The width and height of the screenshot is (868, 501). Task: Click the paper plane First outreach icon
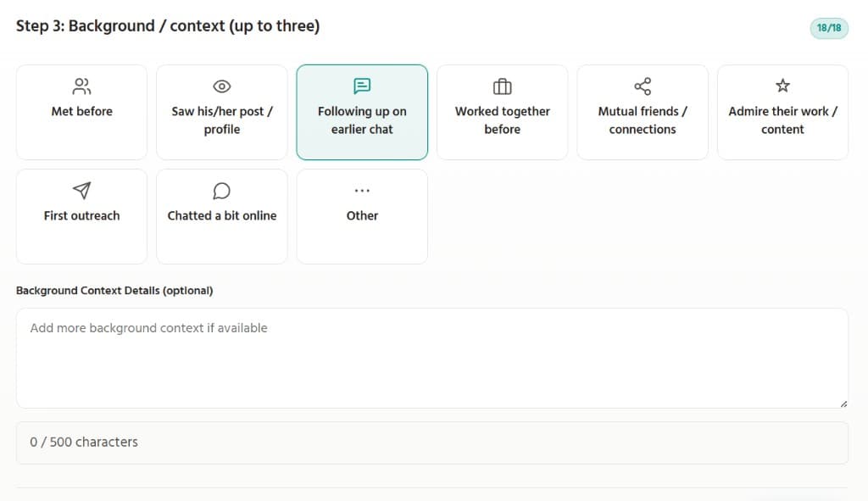[81, 191]
